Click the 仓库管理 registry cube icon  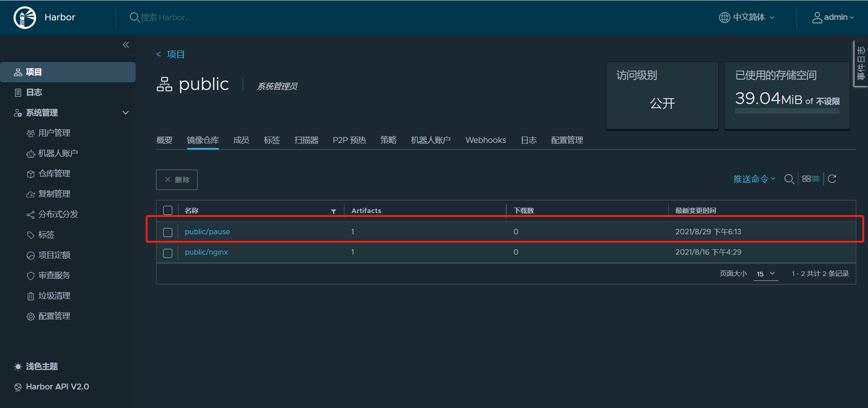click(30, 174)
